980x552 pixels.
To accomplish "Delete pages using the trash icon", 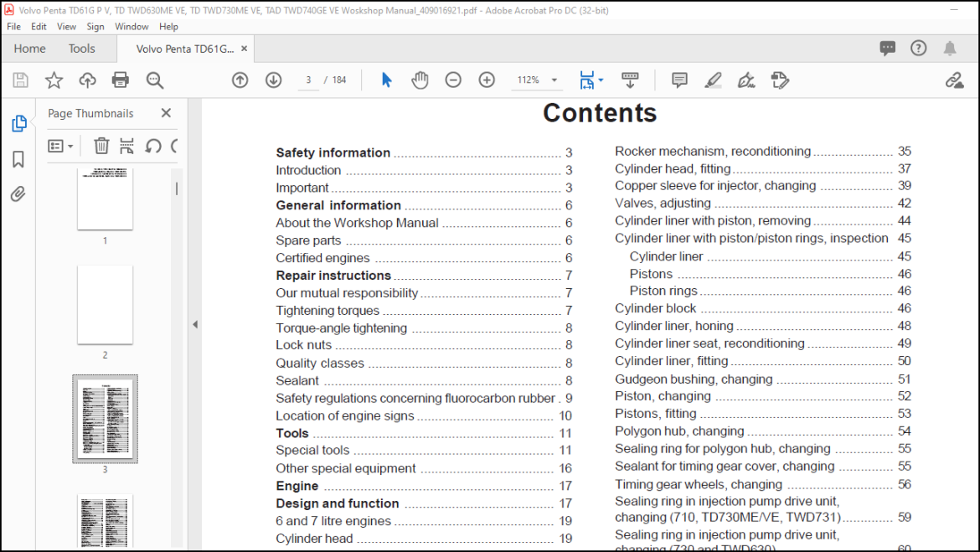I will [101, 147].
